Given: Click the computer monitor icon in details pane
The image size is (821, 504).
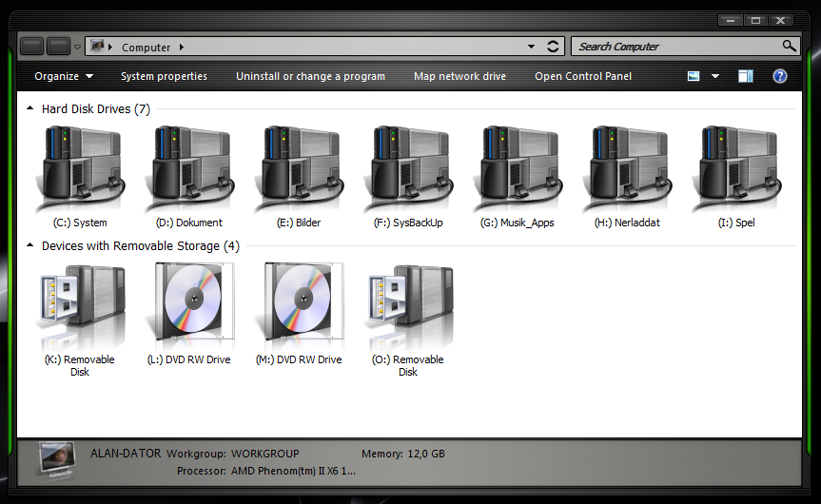Looking at the screenshot, I should click(x=57, y=460).
